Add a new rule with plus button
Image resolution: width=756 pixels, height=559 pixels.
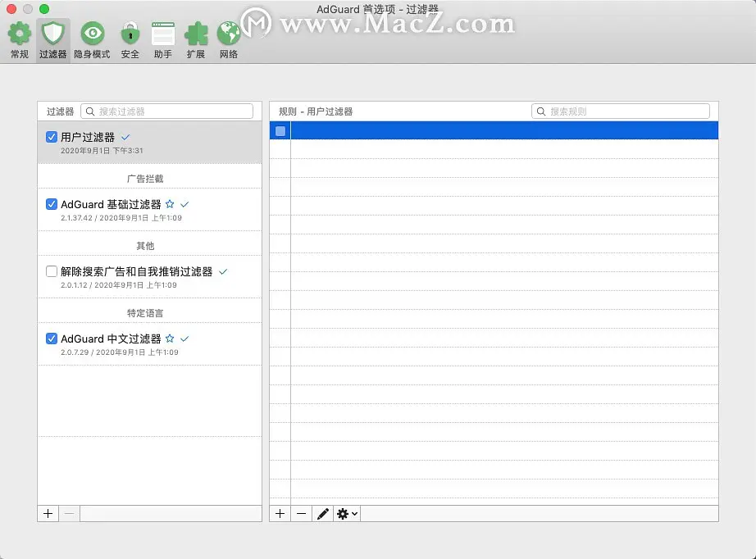tap(280, 514)
